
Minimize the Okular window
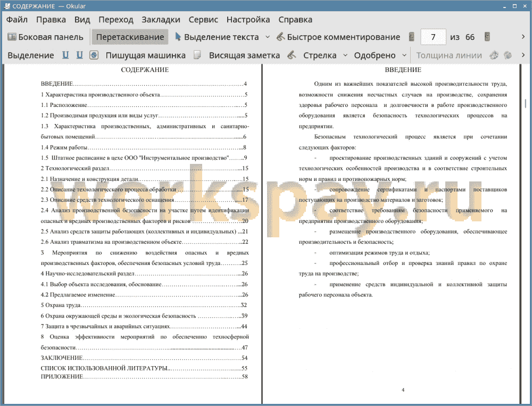coord(505,6)
